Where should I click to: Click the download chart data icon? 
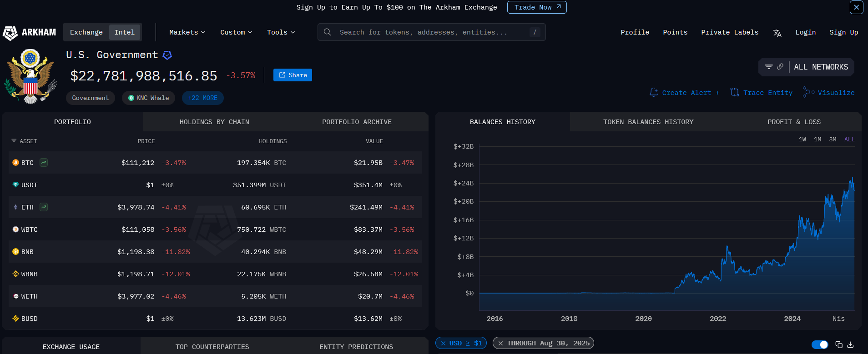point(851,344)
